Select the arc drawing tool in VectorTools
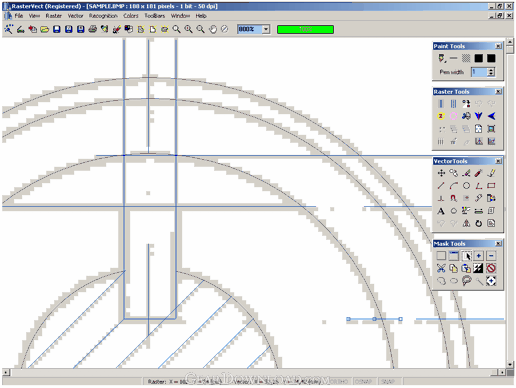 (x=453, y=186)
